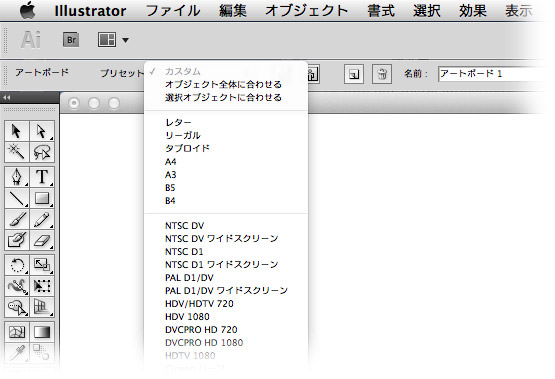Screen dimensions: 555x379
Task: Choose A4 artboard preset
Action: (226, 162)
